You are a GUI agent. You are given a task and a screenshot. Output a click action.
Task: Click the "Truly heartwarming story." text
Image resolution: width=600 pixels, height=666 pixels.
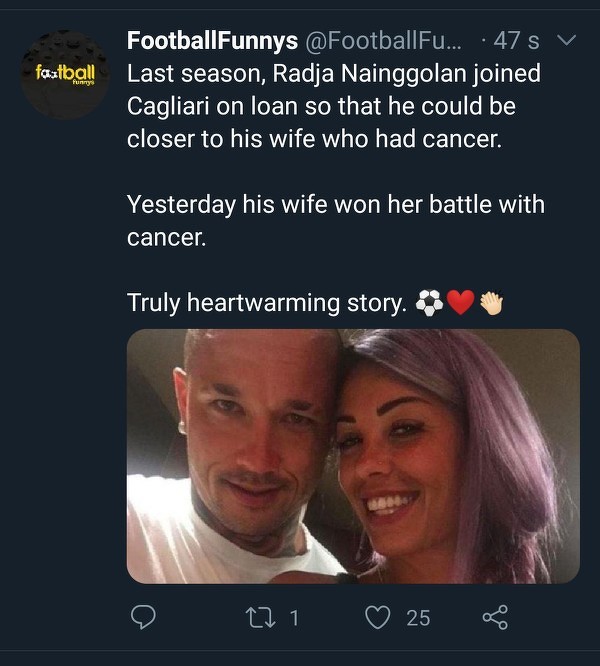[x=267, y=303]
